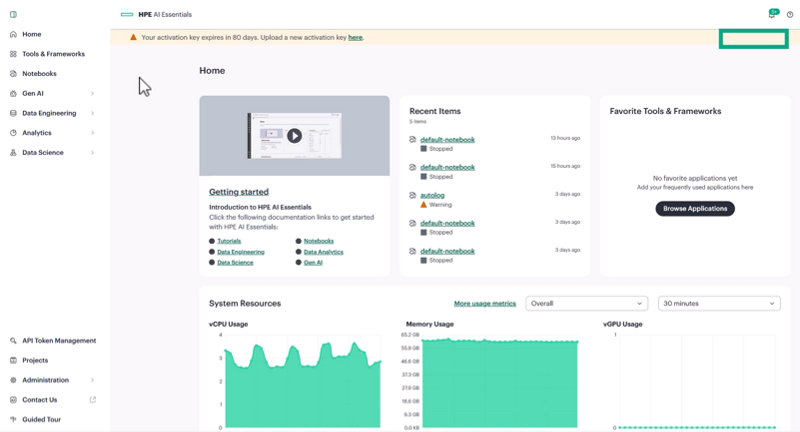Click the API Token Management key icon
Image resolution: width=800 pixels, height=432 pixels.
13,341
